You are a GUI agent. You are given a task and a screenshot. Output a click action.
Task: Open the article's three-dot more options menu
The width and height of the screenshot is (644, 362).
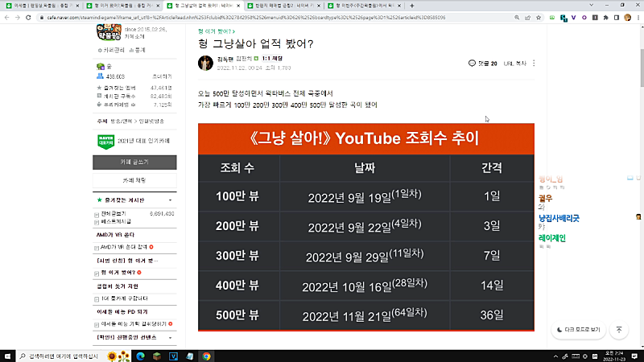[x=534, y=63]
